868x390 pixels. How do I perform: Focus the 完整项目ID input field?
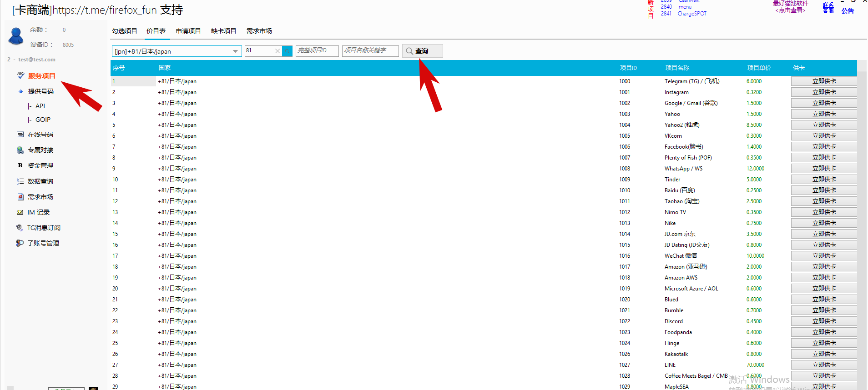pos(317,51)
